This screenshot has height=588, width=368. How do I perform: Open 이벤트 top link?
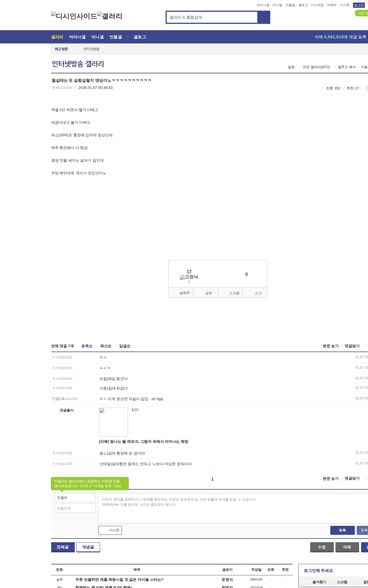[332, 5]
